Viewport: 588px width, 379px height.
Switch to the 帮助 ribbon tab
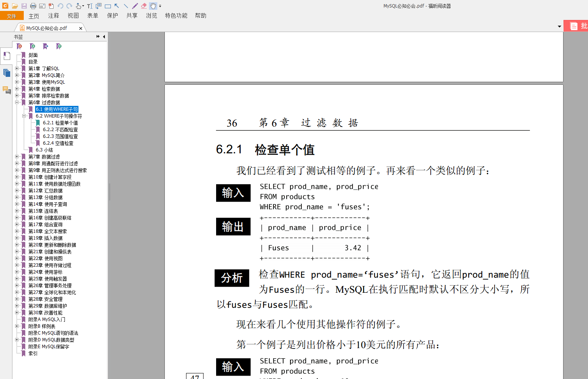coord(201,16)
